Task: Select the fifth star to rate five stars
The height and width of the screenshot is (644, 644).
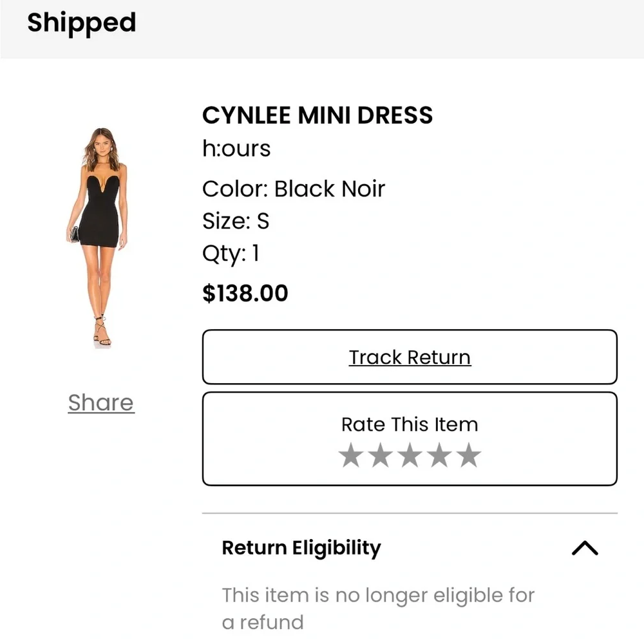Action: pyautogui.click(x=468, y=455)
